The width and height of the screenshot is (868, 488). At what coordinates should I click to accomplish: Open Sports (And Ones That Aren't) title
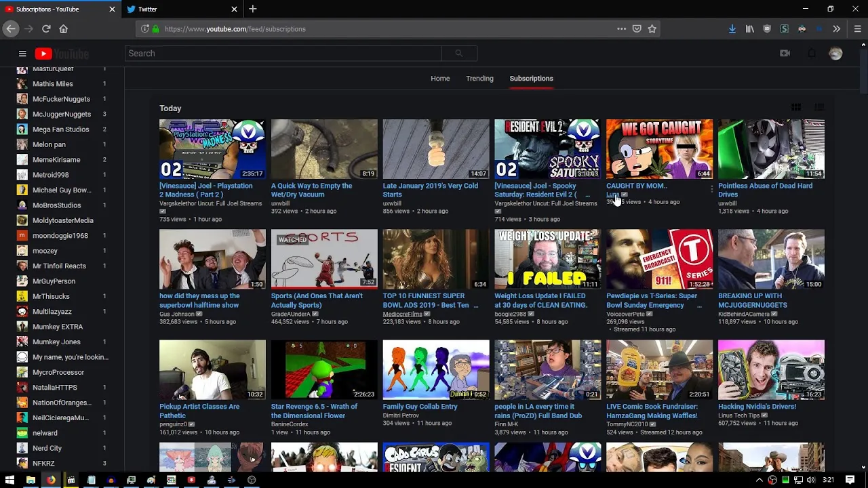[317, 300]
